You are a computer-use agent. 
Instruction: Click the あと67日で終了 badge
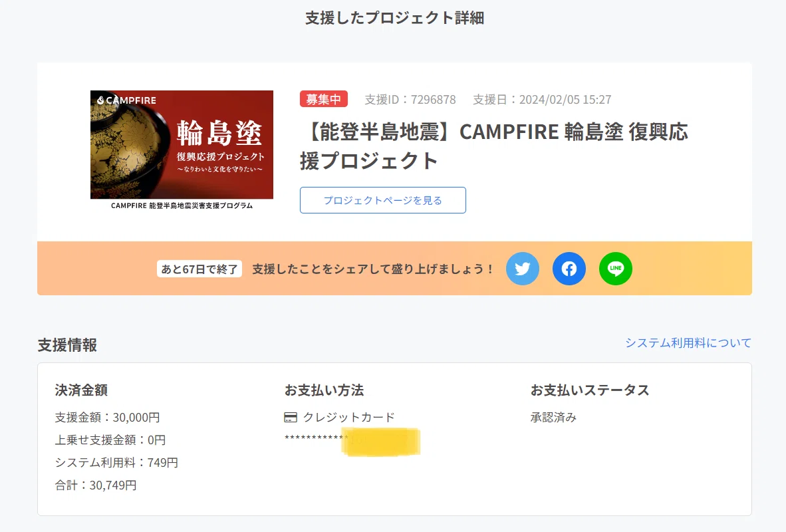[199, 269]
